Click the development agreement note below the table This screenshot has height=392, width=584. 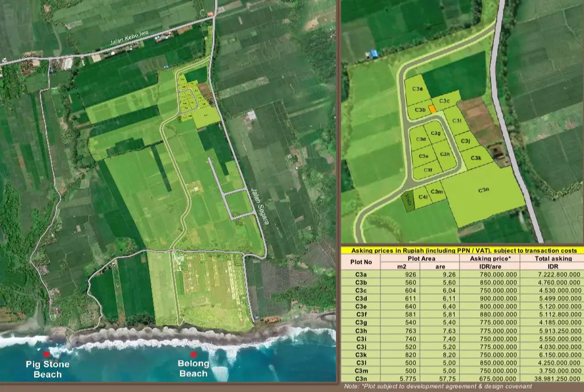coord(437,386)
